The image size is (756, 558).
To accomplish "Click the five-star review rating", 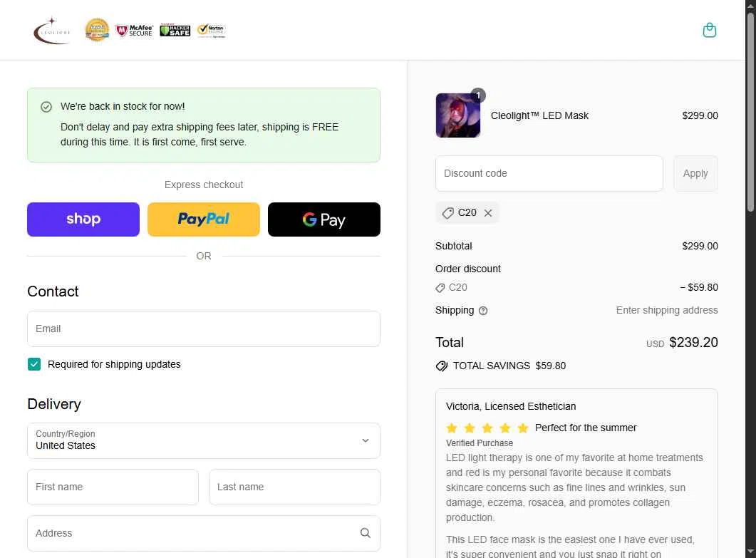I will [x=487, y=428].
